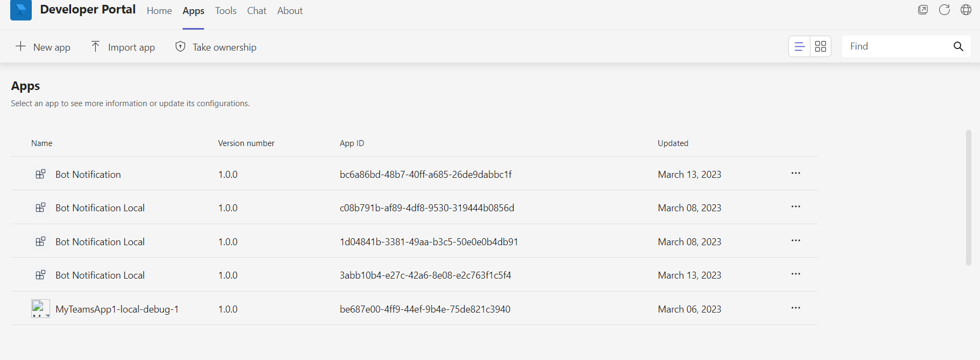Open the Tools tab

point(226,11)
